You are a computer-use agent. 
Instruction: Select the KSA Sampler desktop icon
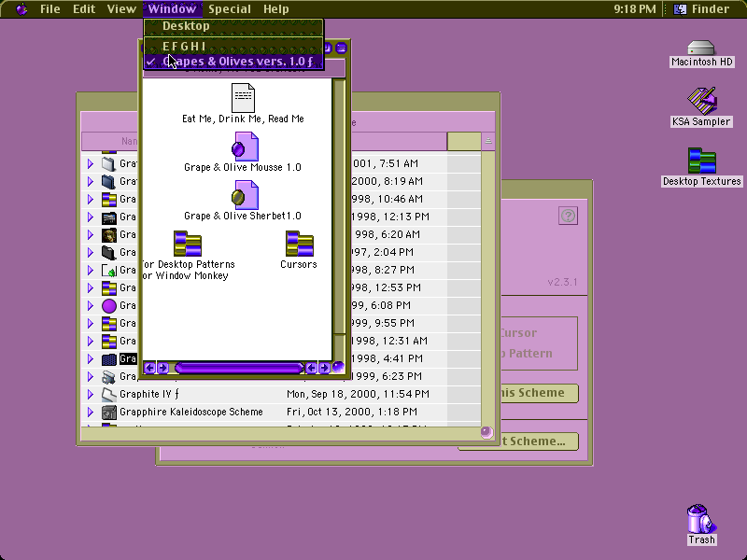pos(701,101)
